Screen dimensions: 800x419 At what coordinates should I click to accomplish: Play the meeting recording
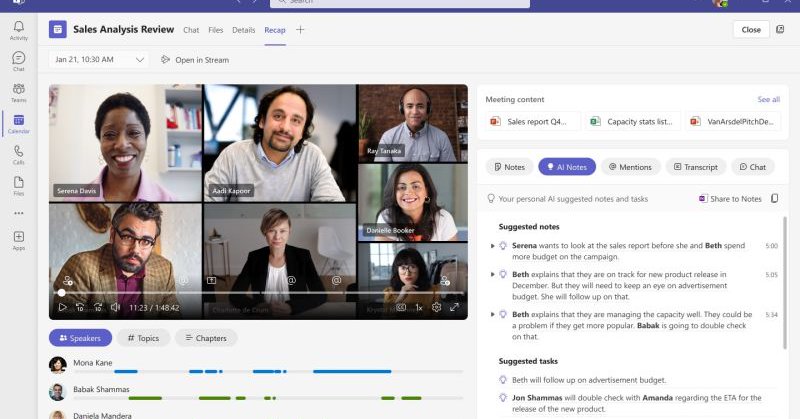(x=62, y=307)
